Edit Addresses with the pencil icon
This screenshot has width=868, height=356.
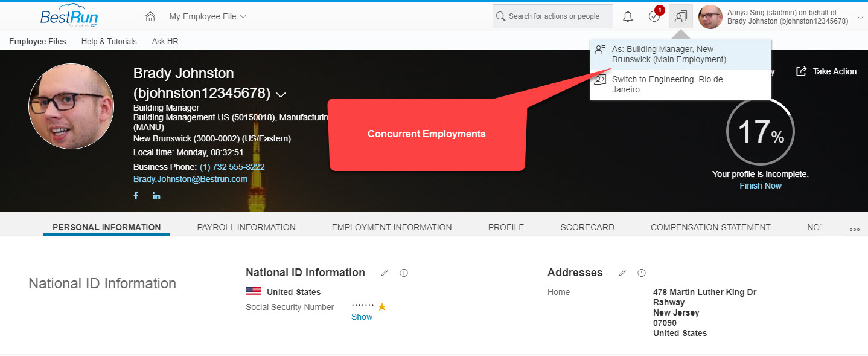(x=622, y=273)
